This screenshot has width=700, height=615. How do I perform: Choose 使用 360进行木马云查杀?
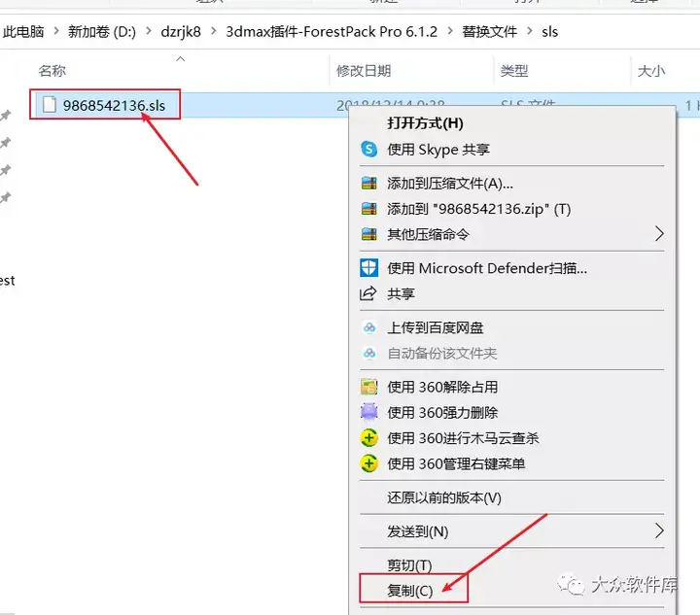(463, 438)
